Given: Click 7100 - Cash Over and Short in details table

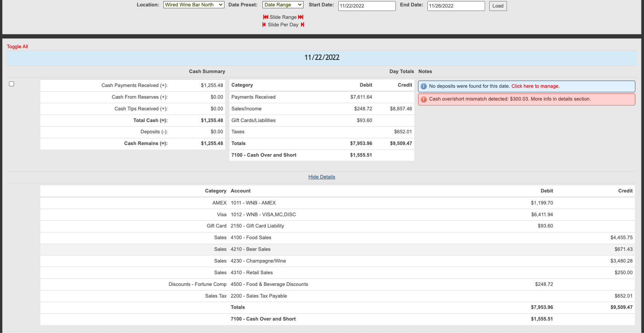Looking at the screenshot, I should (x=263, y=319).
